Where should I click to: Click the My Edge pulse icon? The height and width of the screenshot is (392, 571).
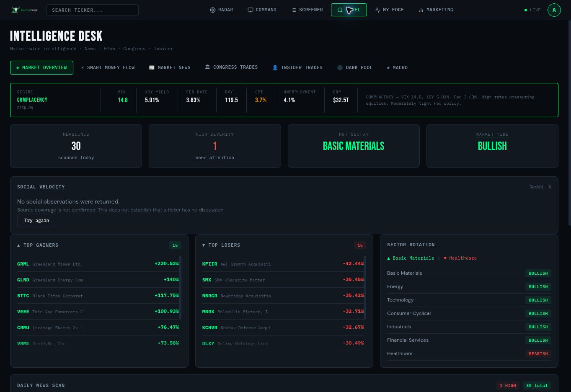pyautogui.click(x=378, y=10)
